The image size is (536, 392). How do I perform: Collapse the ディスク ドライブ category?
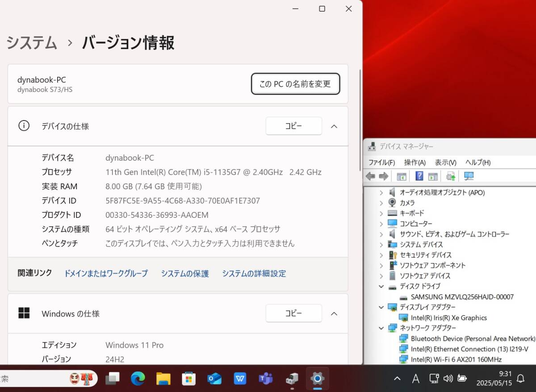[x=381, y=286]
